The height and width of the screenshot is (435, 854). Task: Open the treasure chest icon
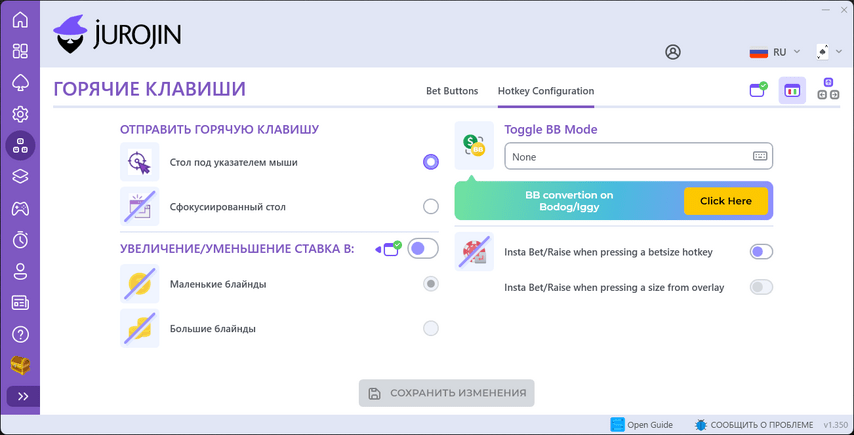[x=20, y=366]
